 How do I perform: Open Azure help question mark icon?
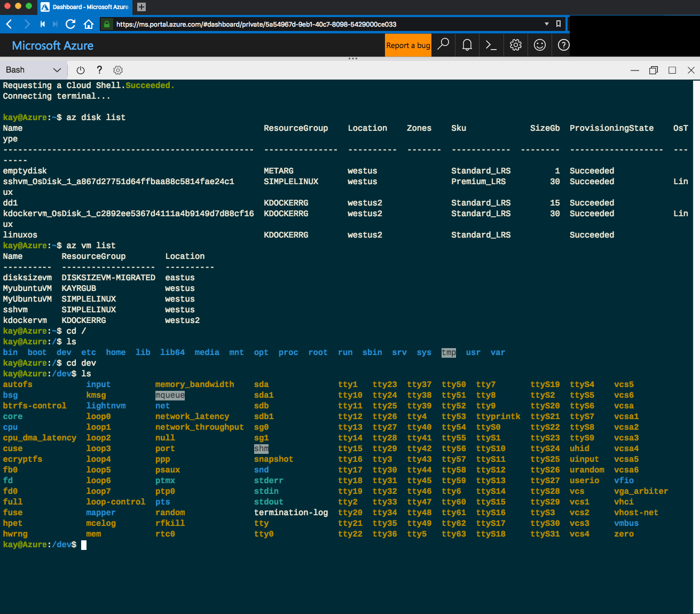563,45
